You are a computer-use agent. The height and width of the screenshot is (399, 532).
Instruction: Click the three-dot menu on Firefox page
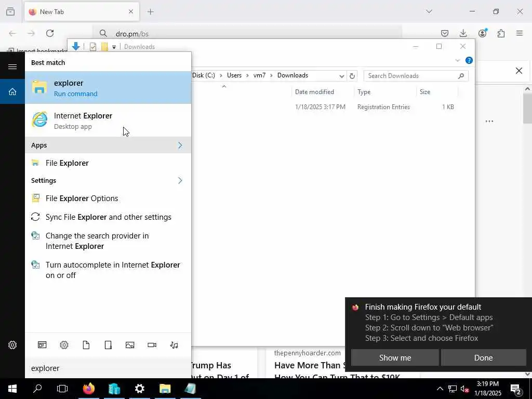pyautogui.click(x=489, y=121)
